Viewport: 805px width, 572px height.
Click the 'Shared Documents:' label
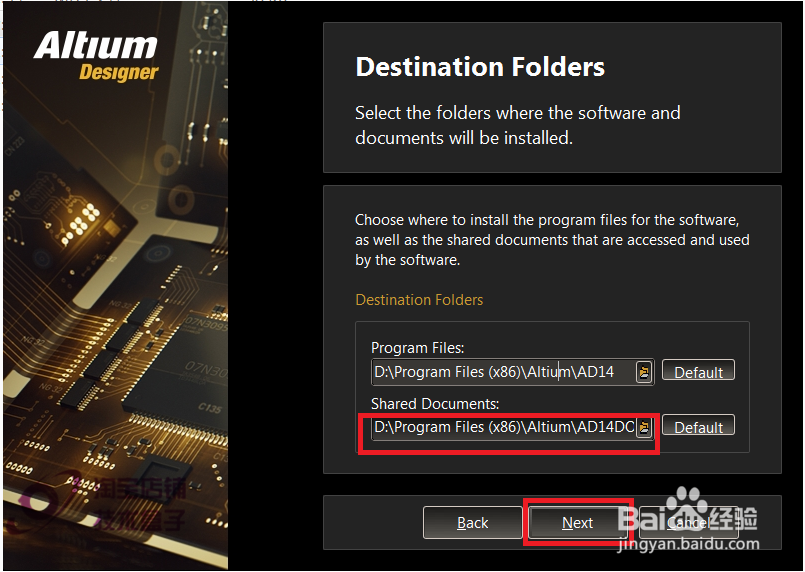[x=435, y=404]
